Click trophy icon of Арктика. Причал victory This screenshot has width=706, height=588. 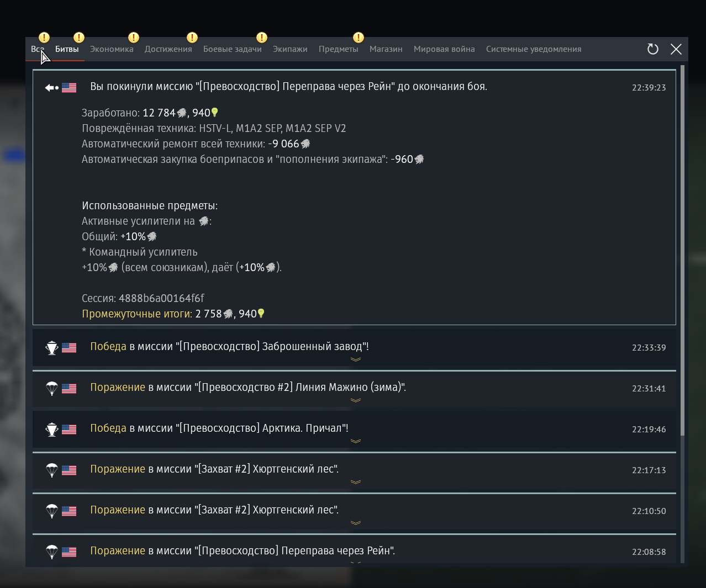[x=52, y=430]
